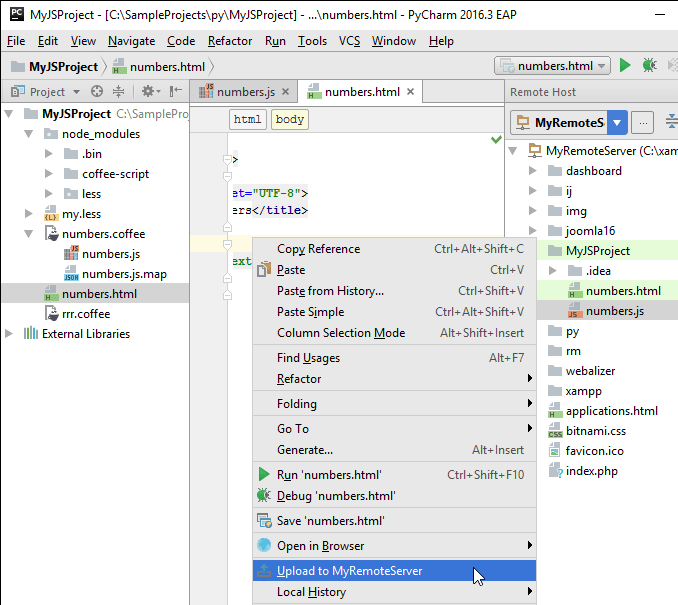This screenshot has height=605, width=678.
Task: Select numbers.js in Remote Host tree
Action: pyautogui.click(x=606, y=311)
